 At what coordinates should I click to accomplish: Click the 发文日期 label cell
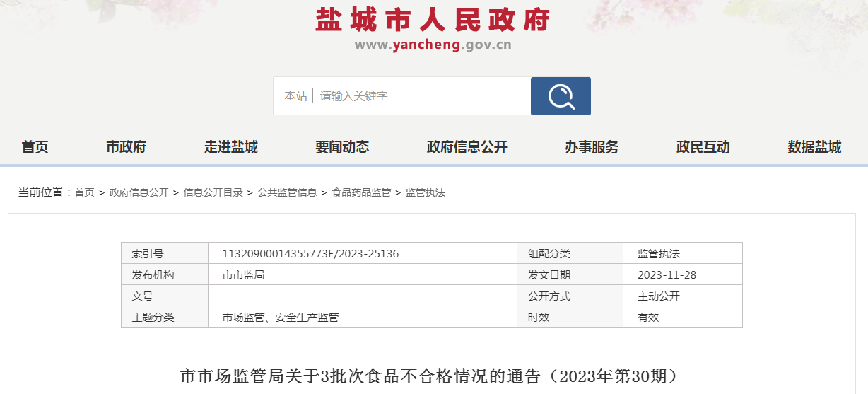570,274
